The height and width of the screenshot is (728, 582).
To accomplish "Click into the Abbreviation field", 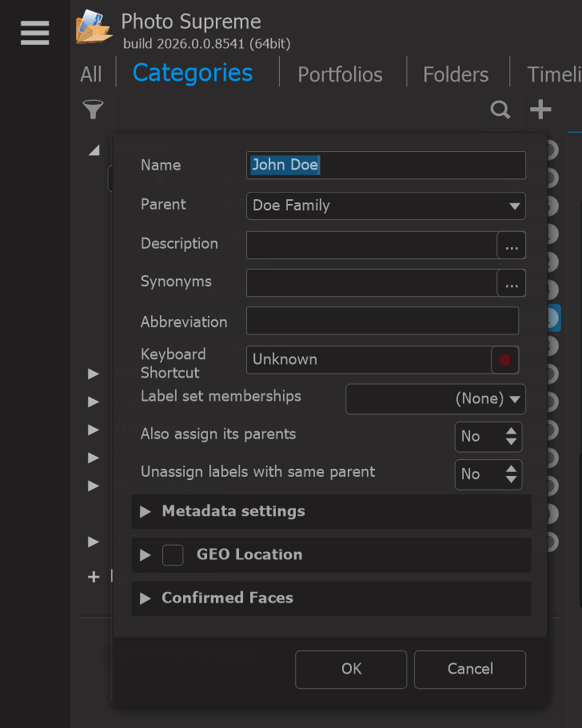I will tap(382, 321).
